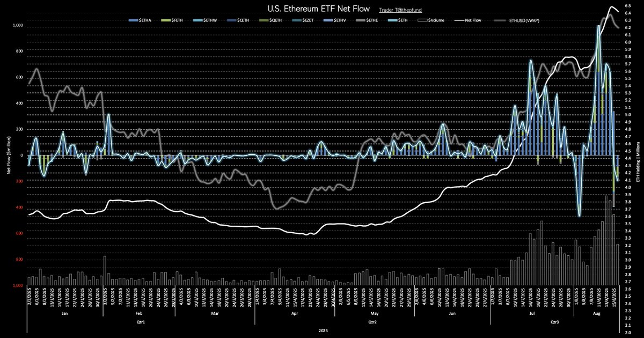Click the 5.5 right-axis label
This screenshot has width=644, height=338.
point(628,78)
